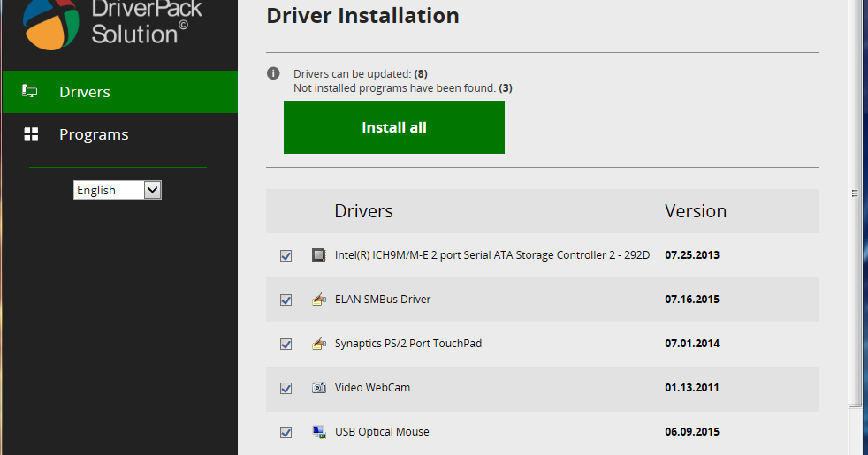Click the Driver Installation heading
Viewport: 868px width, 455px height.
point(362,16)
